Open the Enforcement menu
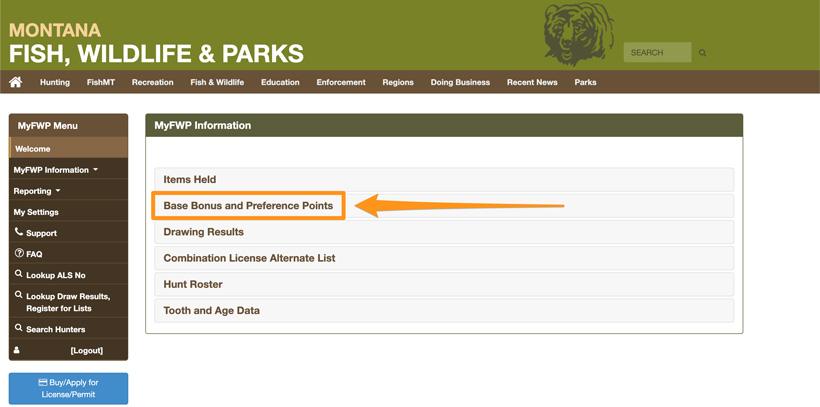The width and height of the screenshot is (820, 407). coord(341,82)
